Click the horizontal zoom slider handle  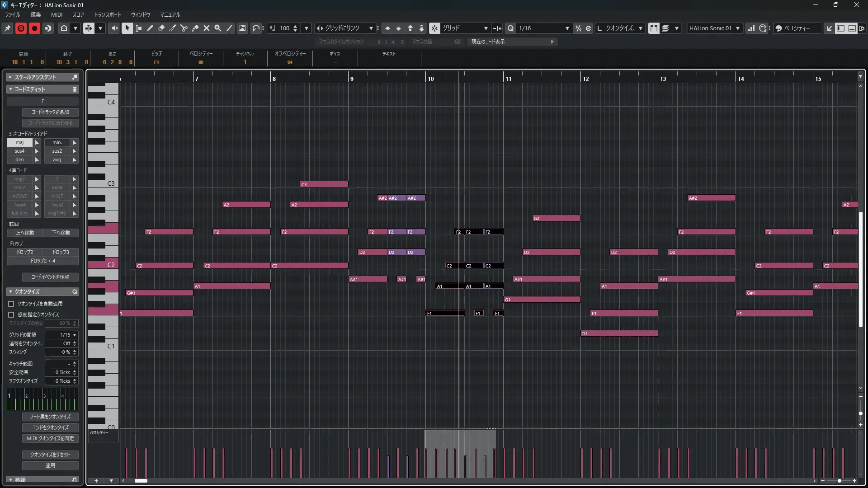(840, 481)
